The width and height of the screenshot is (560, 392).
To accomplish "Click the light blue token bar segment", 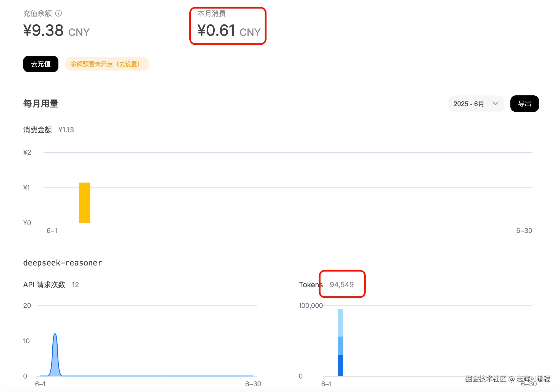I will pos(340,323).
